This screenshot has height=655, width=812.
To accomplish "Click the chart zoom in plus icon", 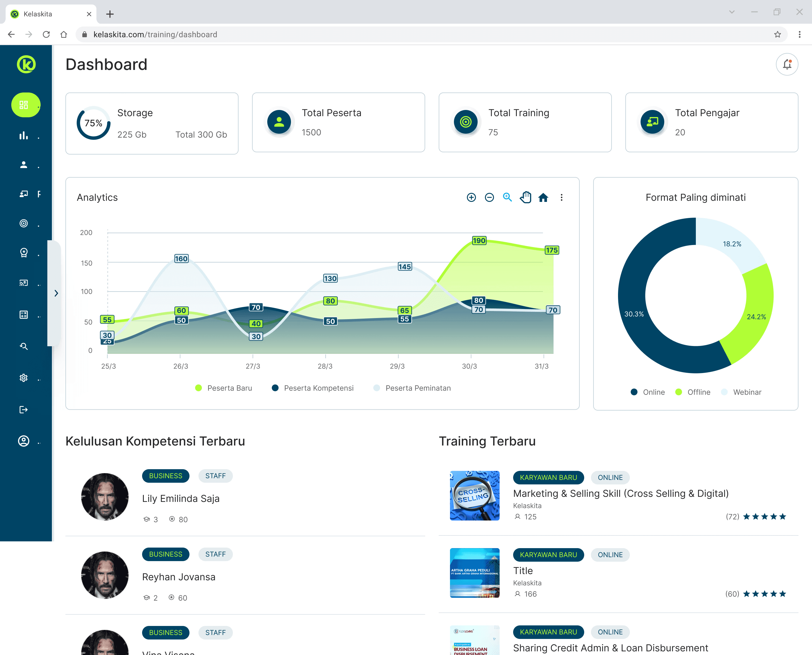I will click(471, 197).
